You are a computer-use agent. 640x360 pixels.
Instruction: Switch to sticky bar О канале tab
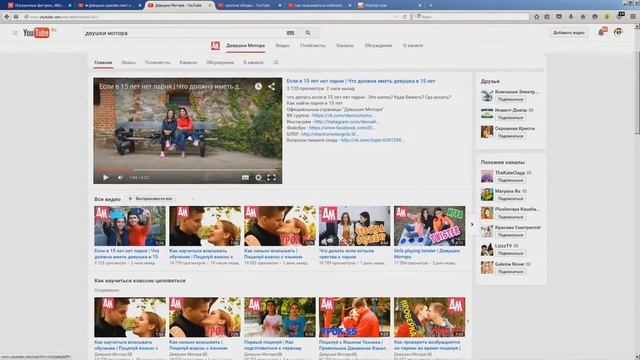(x=413, y=46)
